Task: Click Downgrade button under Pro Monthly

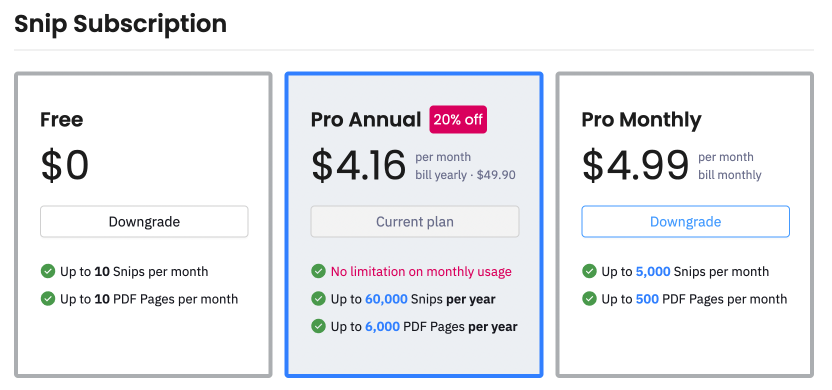Action: click(685, 221)
